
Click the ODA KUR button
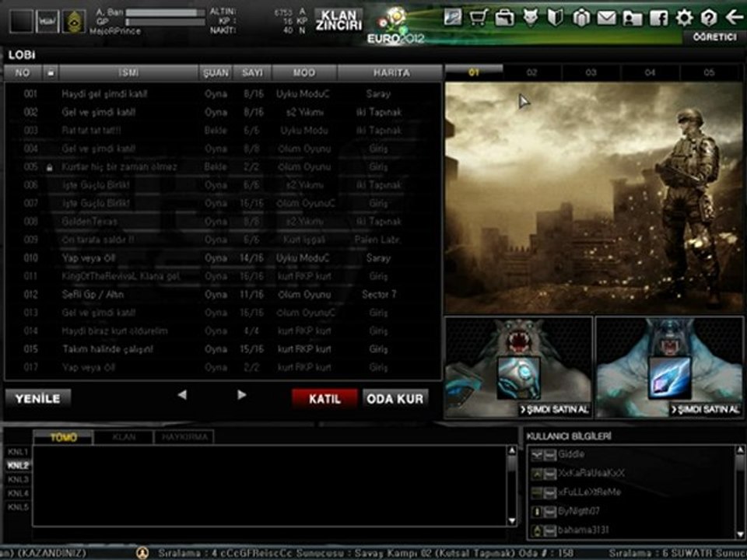[x=395, y=398]
